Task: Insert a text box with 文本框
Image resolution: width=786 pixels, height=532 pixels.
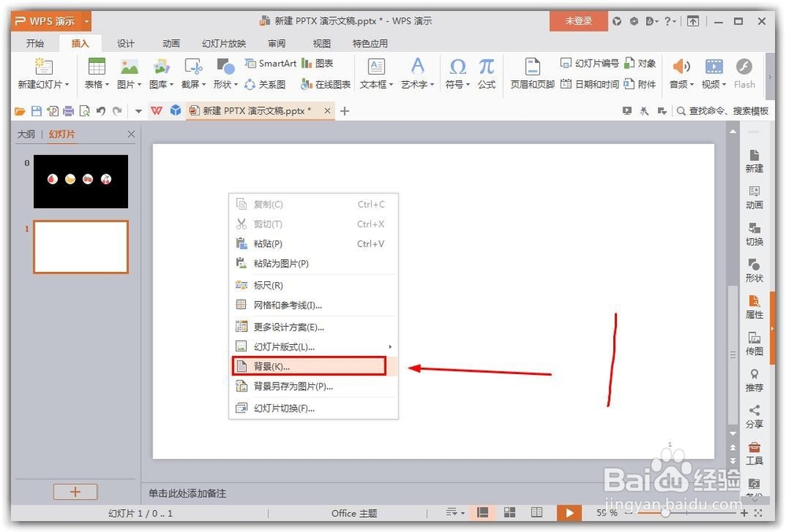Action: pyautogui.click(x=376, y=67)
